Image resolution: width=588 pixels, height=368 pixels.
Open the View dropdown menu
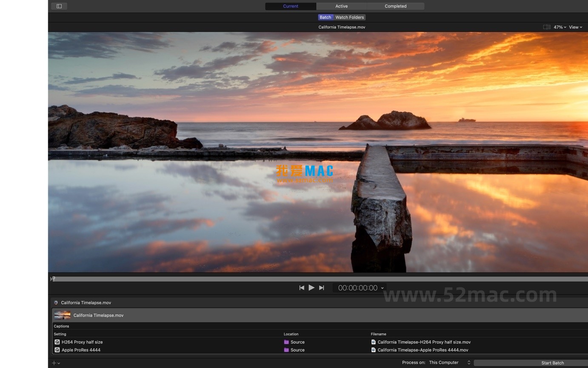575,27
